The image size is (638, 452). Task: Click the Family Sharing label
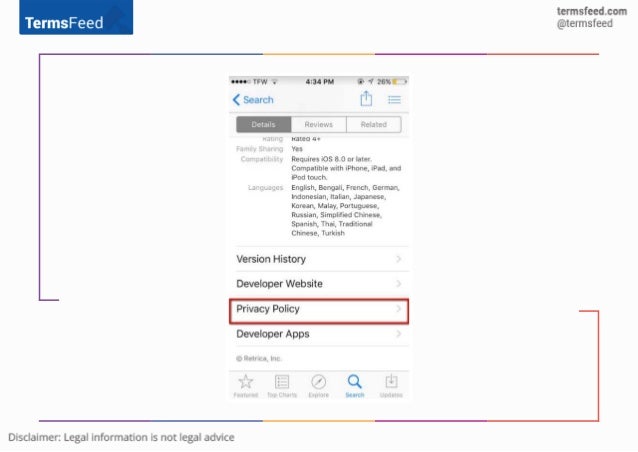tap(259, 149)
